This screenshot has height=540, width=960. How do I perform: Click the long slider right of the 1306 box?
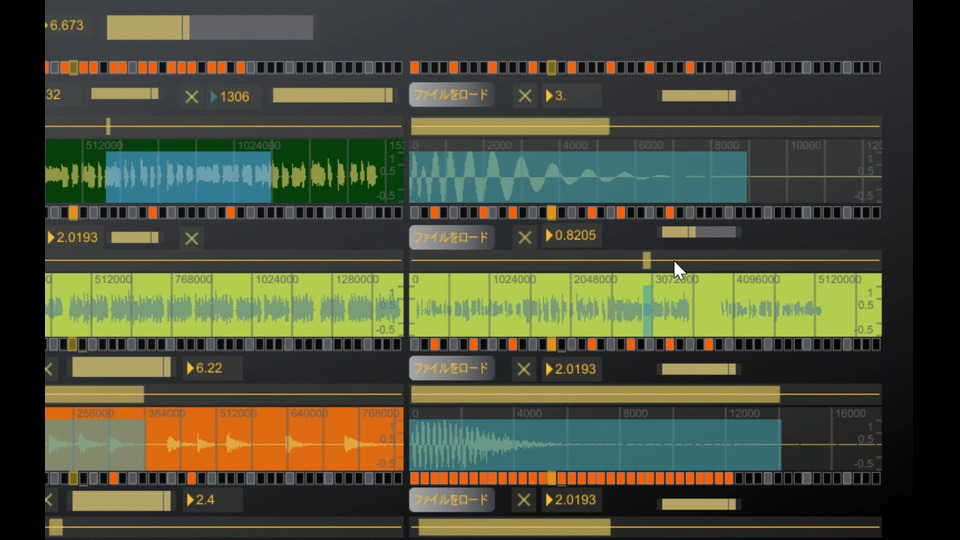(332, 95)
